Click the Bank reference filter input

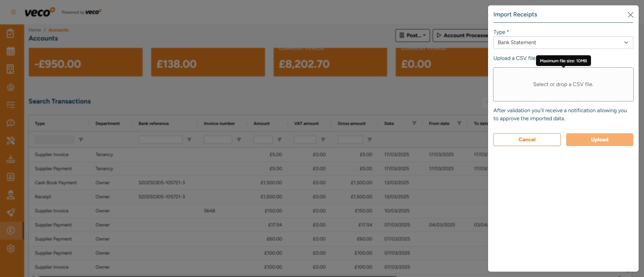(160, 140)
